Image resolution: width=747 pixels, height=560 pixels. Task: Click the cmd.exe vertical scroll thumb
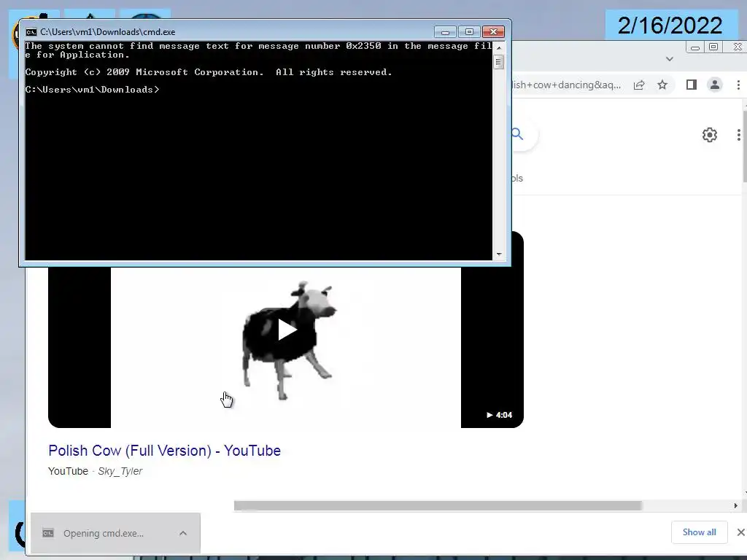499,62
